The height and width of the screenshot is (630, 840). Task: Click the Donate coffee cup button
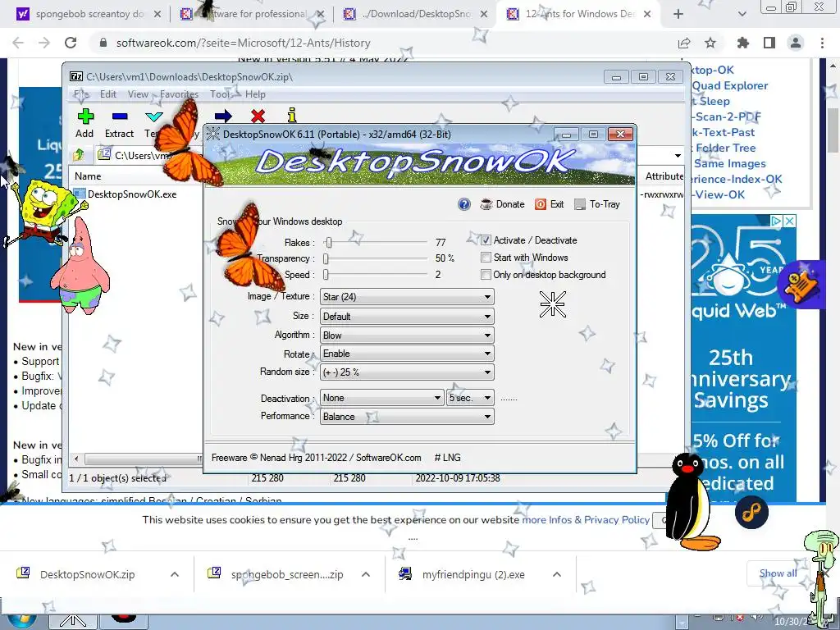[x=502, y=204]
